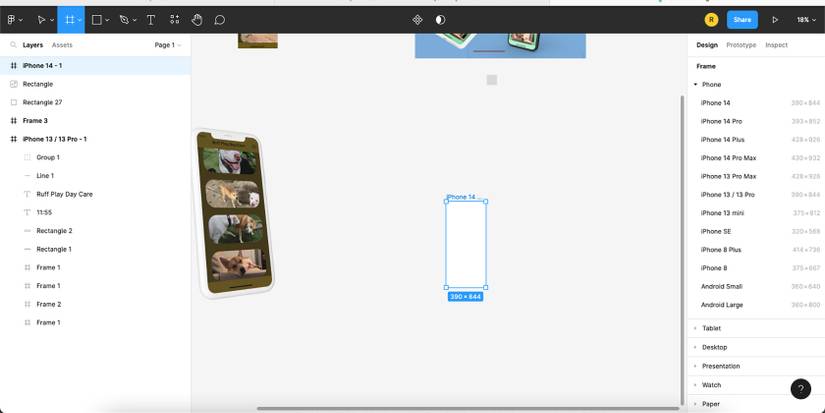Collapse the Phone presets section
The image size is (825, 413).
696,85
